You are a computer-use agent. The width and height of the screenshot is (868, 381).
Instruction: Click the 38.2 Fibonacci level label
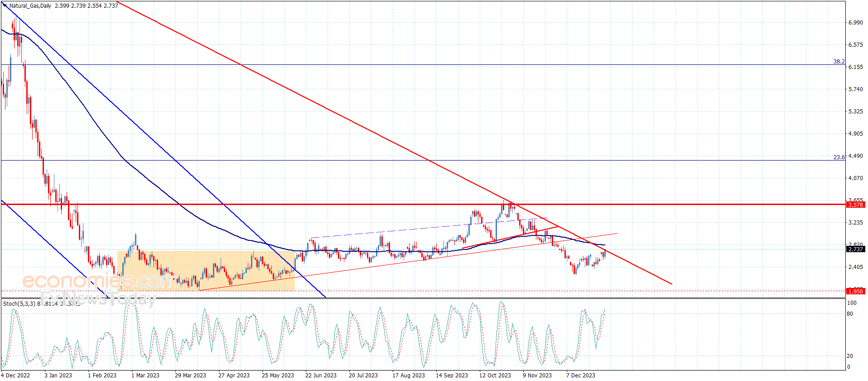(x=839, y=61)
